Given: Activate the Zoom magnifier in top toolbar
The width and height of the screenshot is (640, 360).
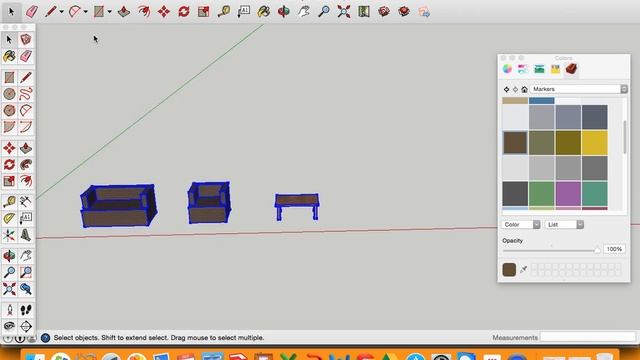Looking at the screenshot, I should pos(324,11).
